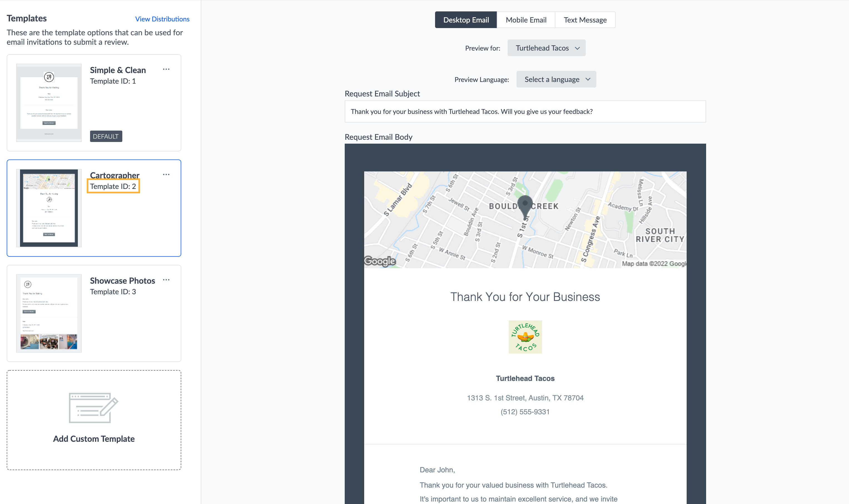849x504 pixels.
Task: Click the SOUTH RIVER CITY map label
Action: (660, 235)
